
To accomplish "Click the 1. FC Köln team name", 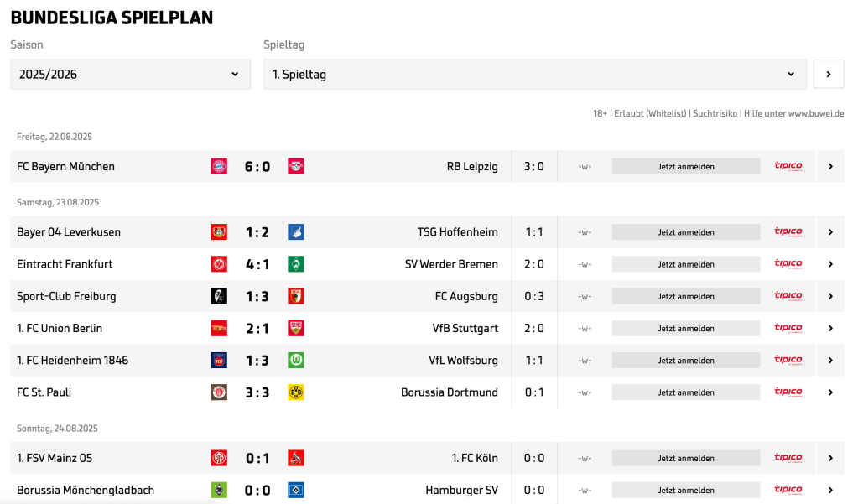I will coord(475,458).
